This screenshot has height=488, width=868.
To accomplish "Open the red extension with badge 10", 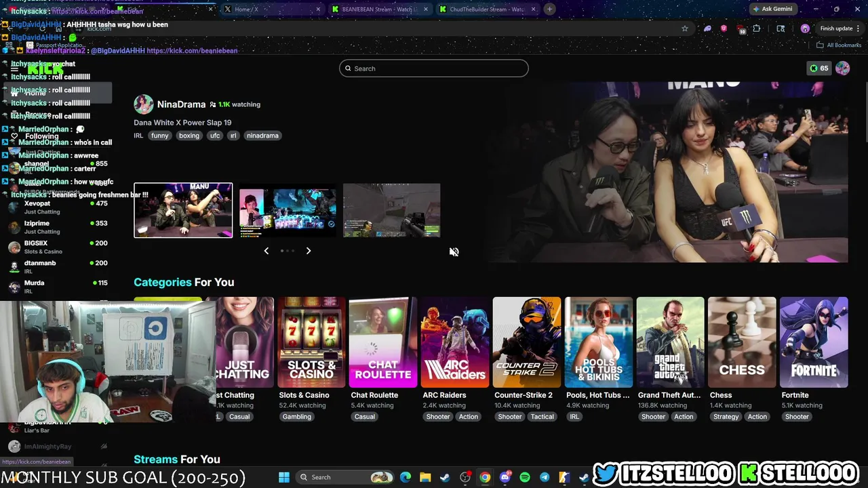I will click(x=741, y=29).
